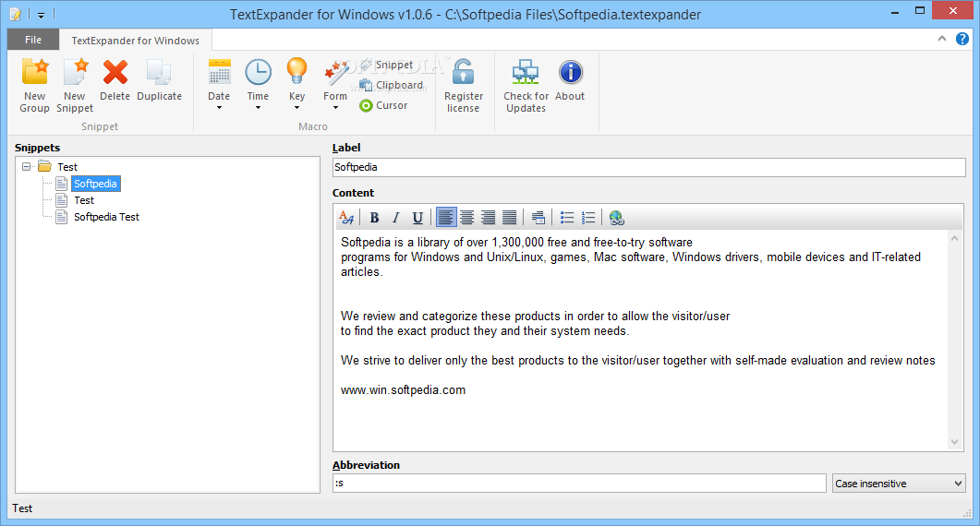Click inside the Content text area
The image size is (980, 526).
coord(641,341)
